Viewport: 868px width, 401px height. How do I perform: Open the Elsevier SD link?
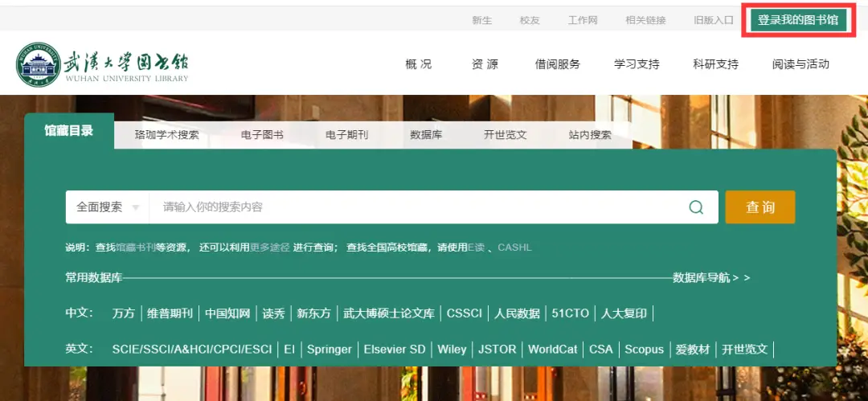[395, 350]
